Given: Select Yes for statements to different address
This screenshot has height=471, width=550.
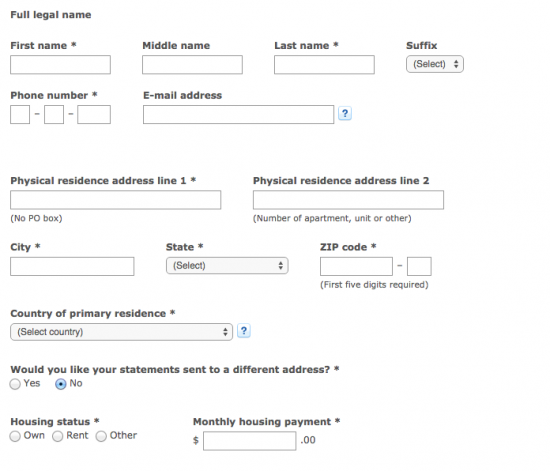Looking at the screenshot, I should click(15, 384).
